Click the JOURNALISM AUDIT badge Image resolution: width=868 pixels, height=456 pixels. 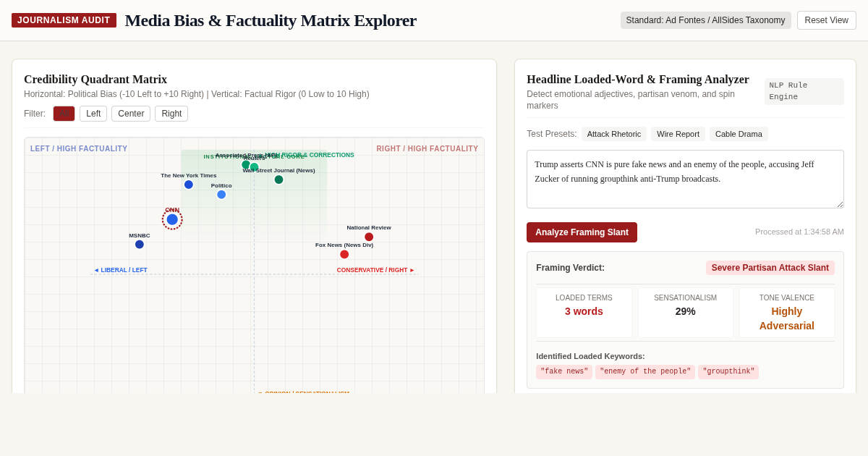(x=64, y=20)
